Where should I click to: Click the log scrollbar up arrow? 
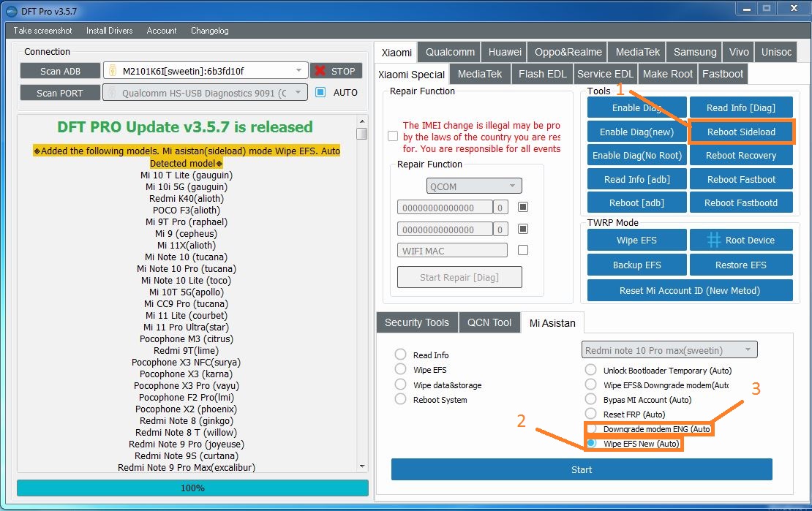click(362, 121)
